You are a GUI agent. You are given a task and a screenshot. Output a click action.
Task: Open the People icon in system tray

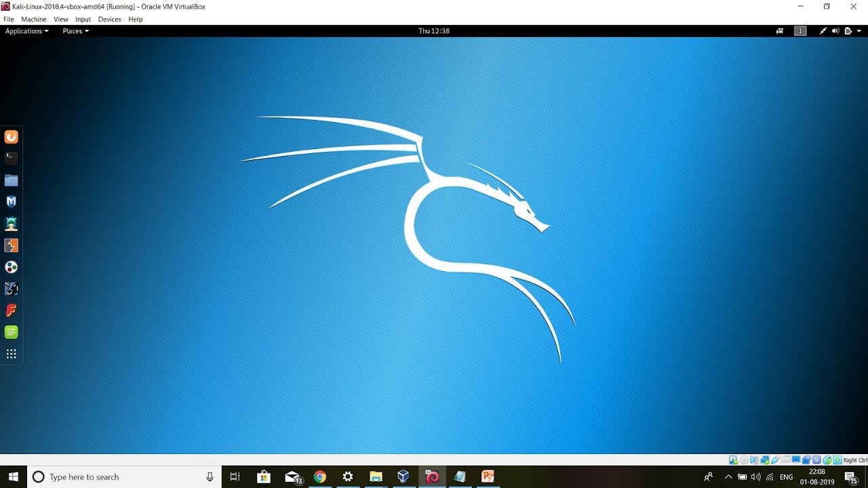pos(709,477)
